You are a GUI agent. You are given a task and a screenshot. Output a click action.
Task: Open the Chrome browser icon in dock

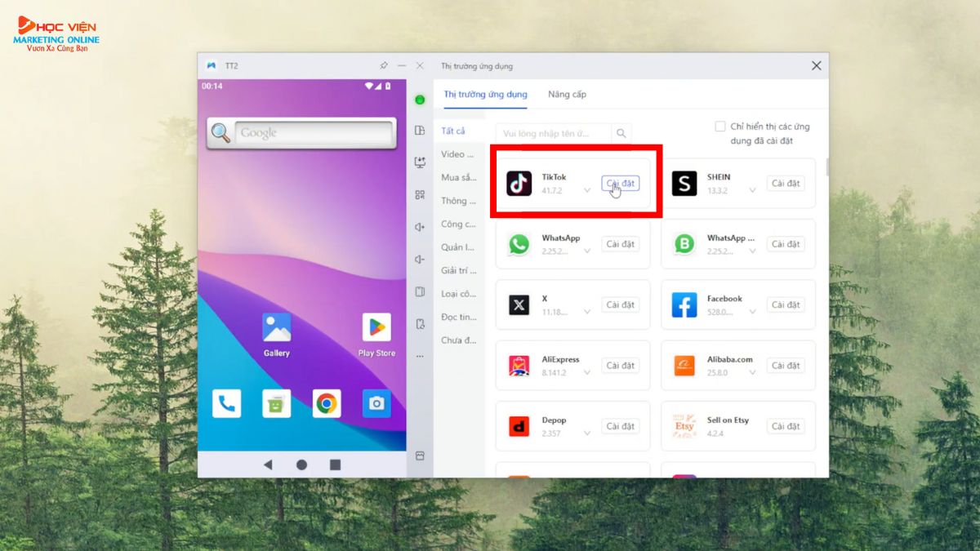pos(327,403)
